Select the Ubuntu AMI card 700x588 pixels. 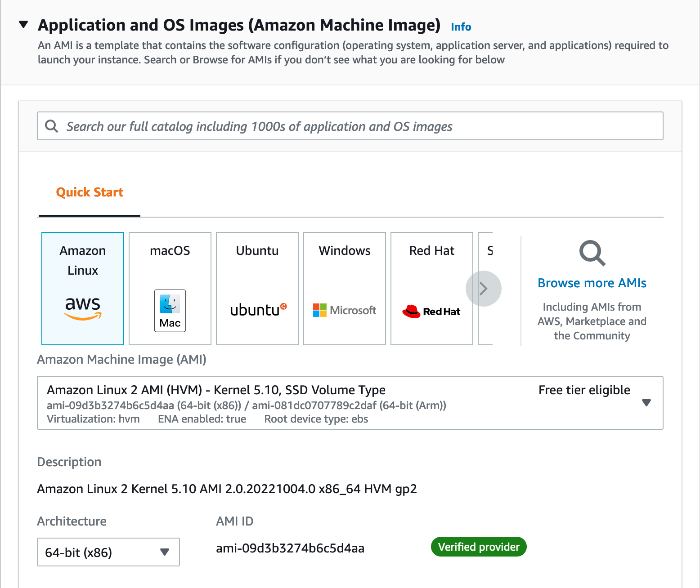pyautogui.click(x=257, y=289)
